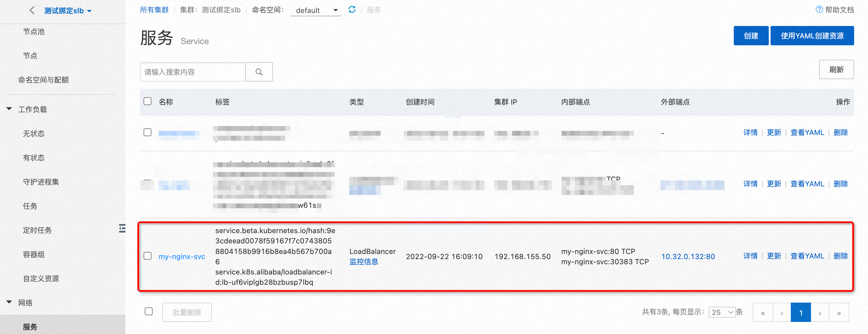Collapse the 工作负载 sidebar section
Viewport: 868px width, 334px height.
9,109
